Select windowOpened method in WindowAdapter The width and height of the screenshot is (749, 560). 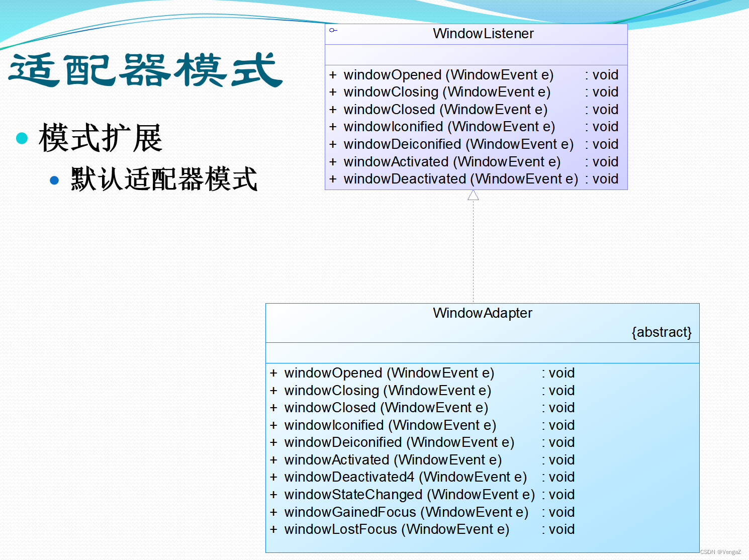click(x=422, y=373)
